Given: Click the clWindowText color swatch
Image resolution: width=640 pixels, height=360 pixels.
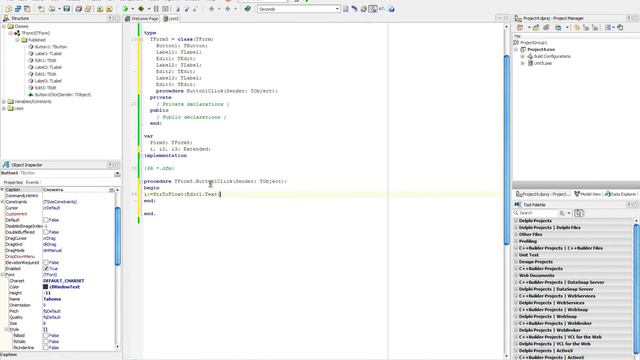Looking at the screenshot, I should pos(46,287).
